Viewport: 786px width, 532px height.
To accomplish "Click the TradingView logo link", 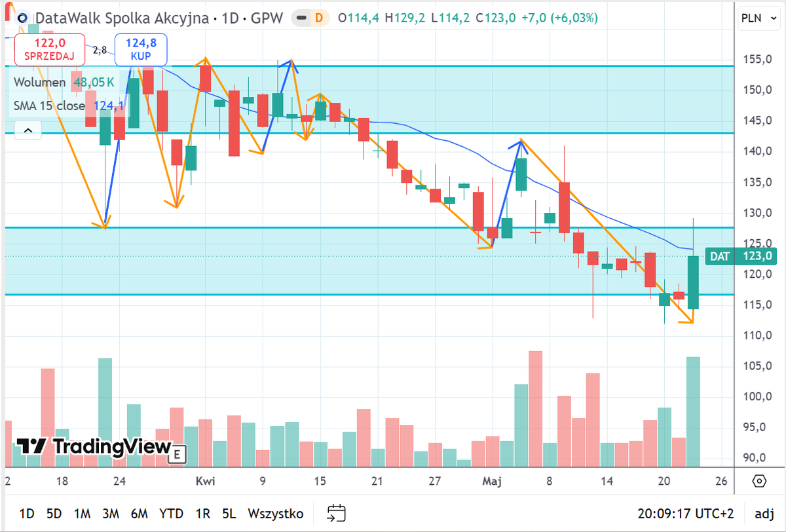I will [x=94, y=447].
